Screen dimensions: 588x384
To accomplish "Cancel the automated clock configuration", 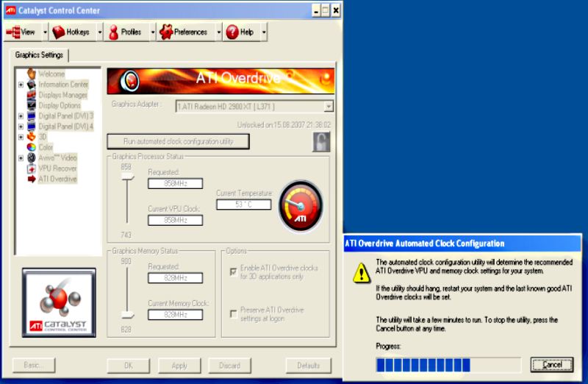I will click(x=552, y=364).
